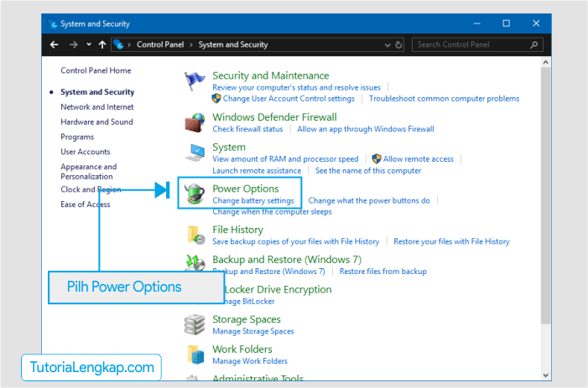Click the Security and Maintenance flag icon
The height and width of the screenshot is (388, 588).
tap(195, 81)
